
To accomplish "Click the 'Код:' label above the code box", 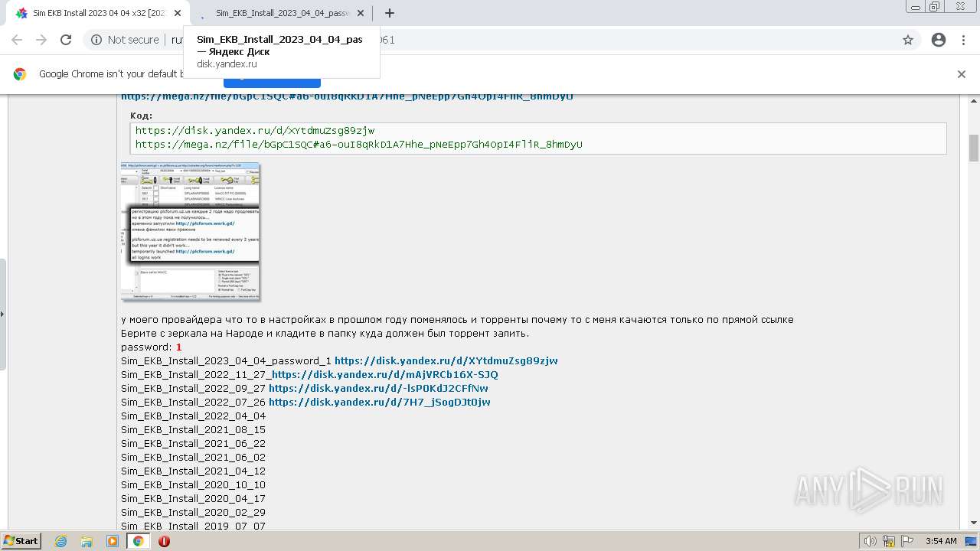I will click(141, 116).
